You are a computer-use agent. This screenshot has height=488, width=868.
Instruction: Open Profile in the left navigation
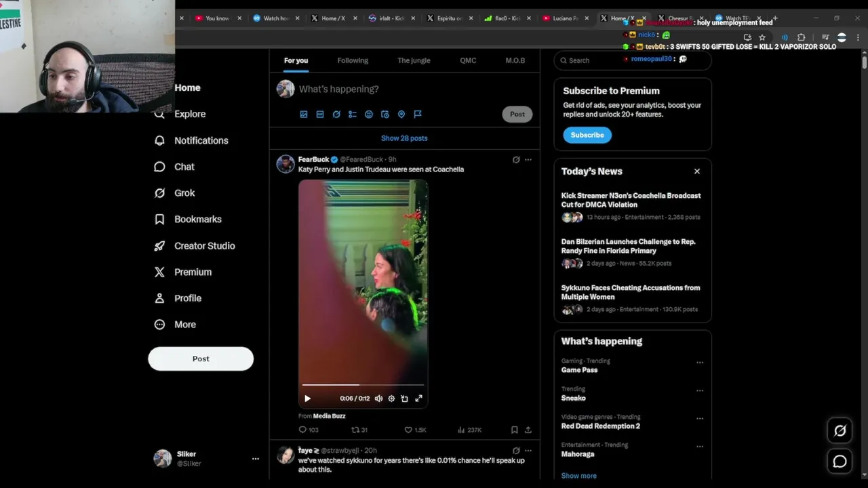pyautogui.click(x=178, y=298)
